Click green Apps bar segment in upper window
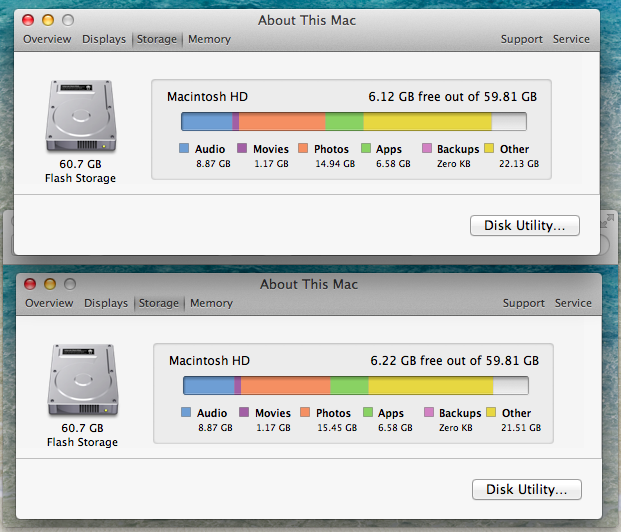Image resolution: width=621 pixels, height=532 pixels. click(345, 122)
